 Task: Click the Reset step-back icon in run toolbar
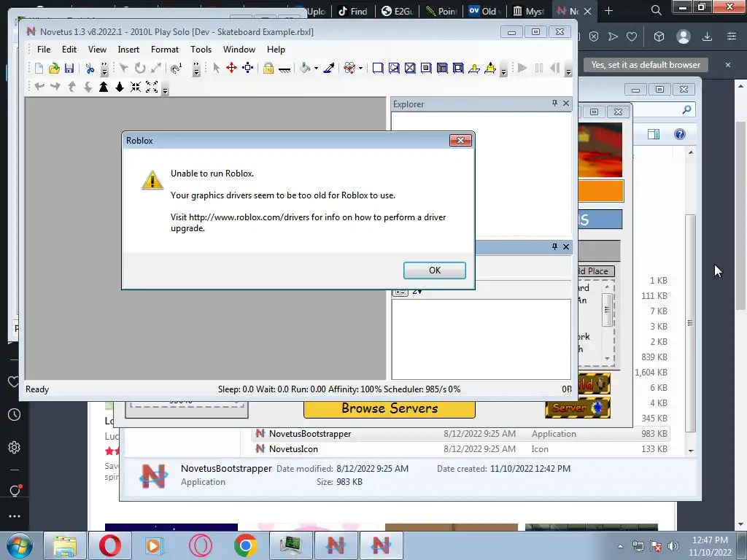pos(555,68)
